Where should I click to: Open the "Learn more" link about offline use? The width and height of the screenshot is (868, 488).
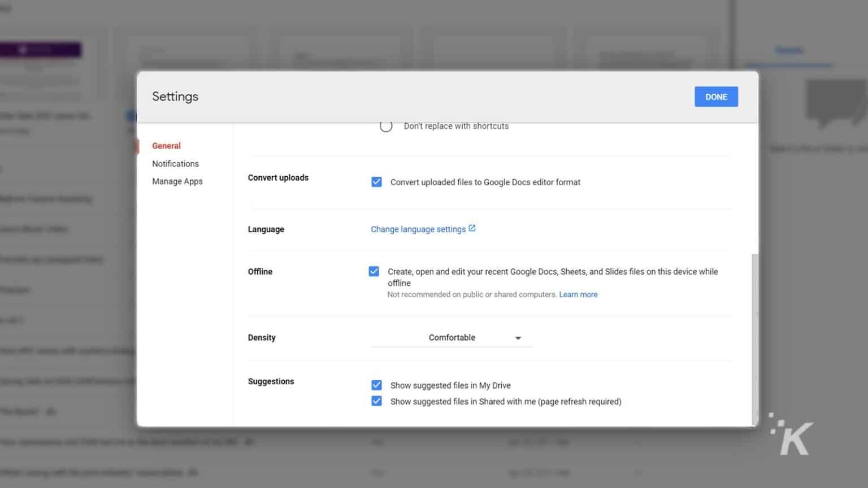tap(578, 294)
